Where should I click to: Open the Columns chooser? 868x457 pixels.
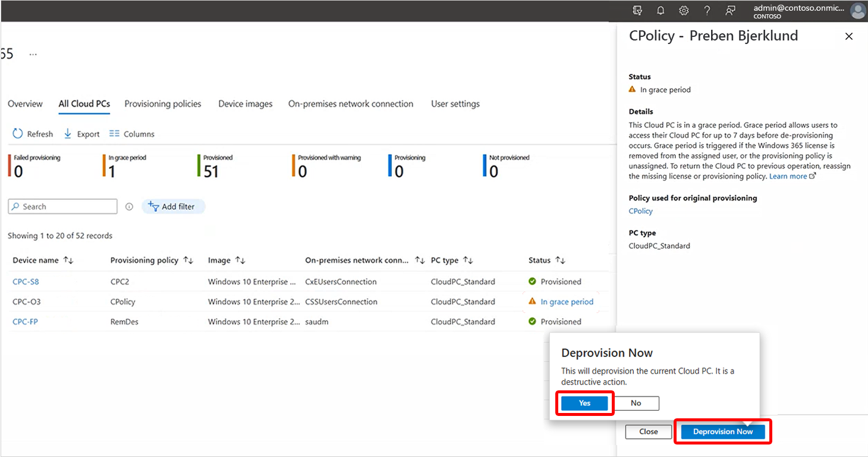tap(132, 134)
